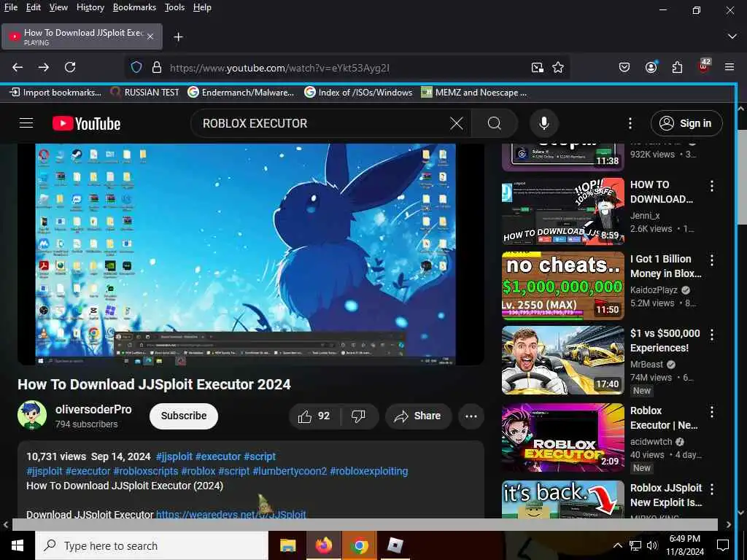Viewport: 747px width, 560px height.
Task: Close the JJSploit YouTube tab
Action: (x=150, y=36)
